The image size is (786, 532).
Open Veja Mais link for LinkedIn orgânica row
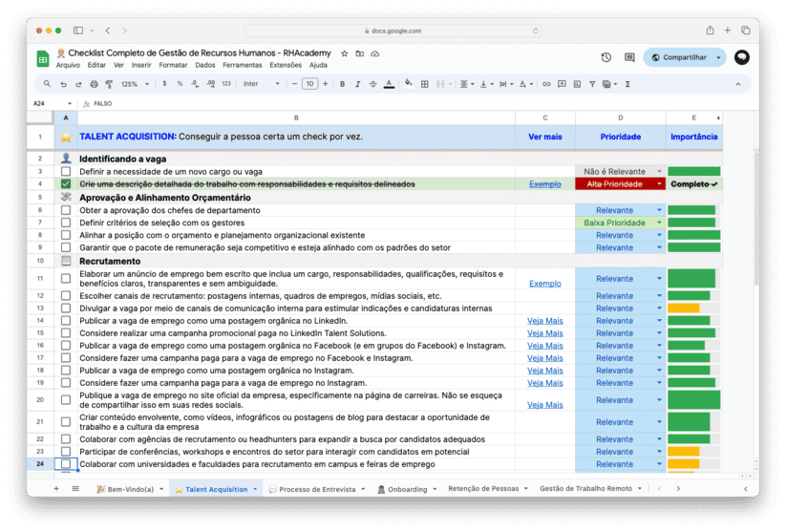point(545,321)
